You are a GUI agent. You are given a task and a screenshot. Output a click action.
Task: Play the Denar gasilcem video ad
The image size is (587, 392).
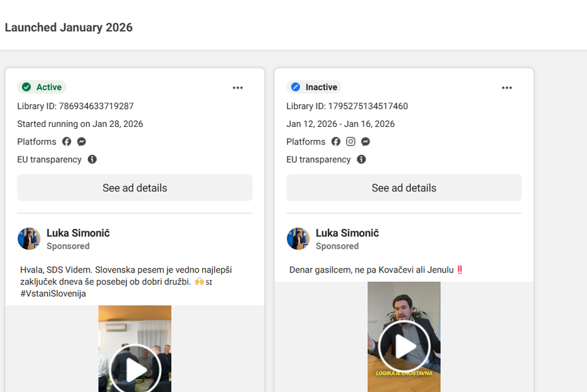point(404,346)
